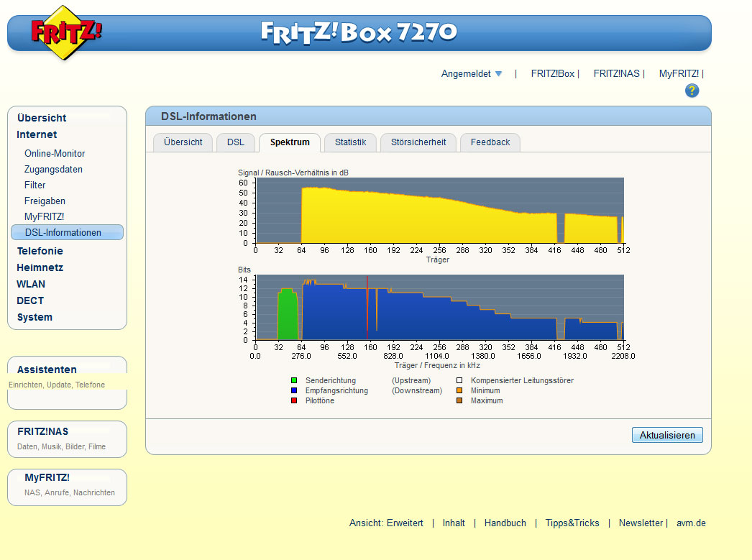The width and height of the screenshot is (752, 560).
Task: Click the 2208.0 frequency axis value
Action: pyautogui.click(x=623, y=356)
